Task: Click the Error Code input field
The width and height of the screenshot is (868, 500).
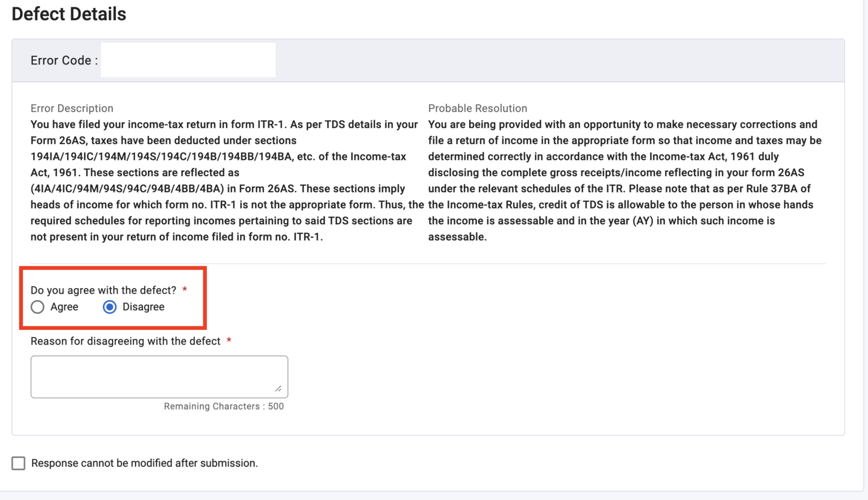Action: point(188,59)
